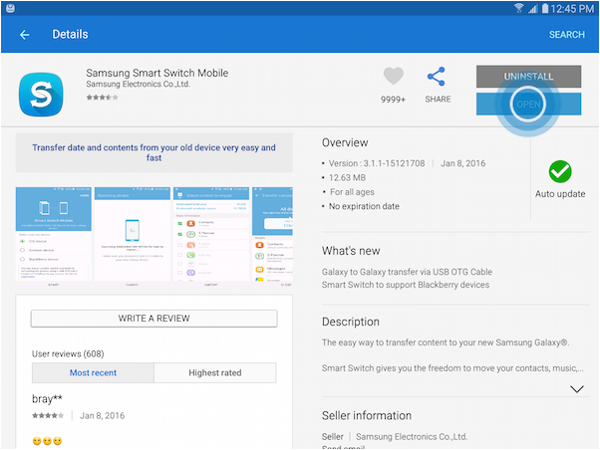
Task: Tap the SEARCH button in header
Action: [566, 35]
